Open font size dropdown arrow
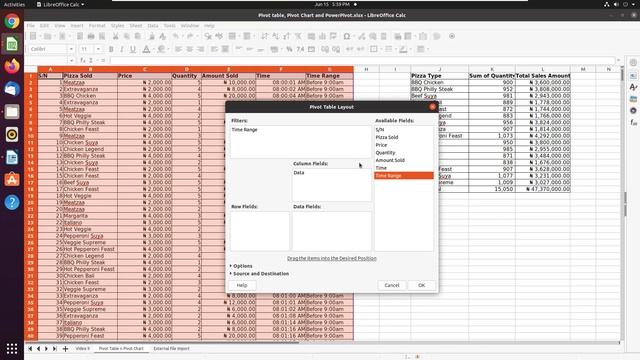Screen dimensions: 640x360 pos(98,49)
